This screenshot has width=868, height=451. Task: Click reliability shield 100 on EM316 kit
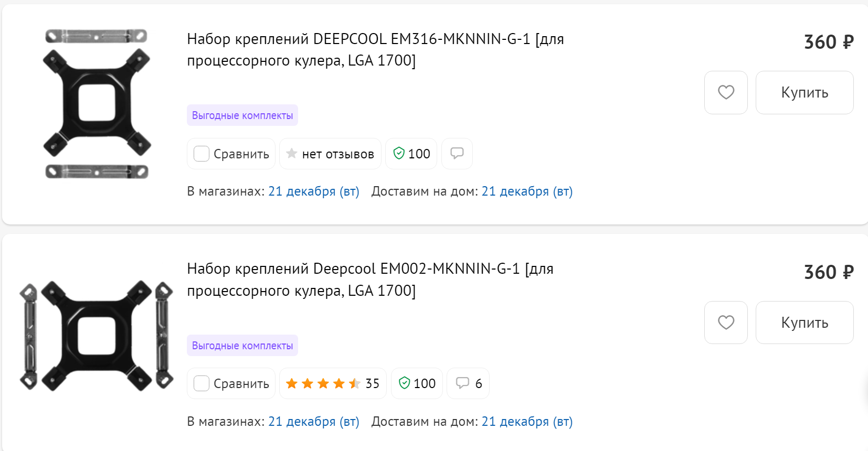point(411,154)
